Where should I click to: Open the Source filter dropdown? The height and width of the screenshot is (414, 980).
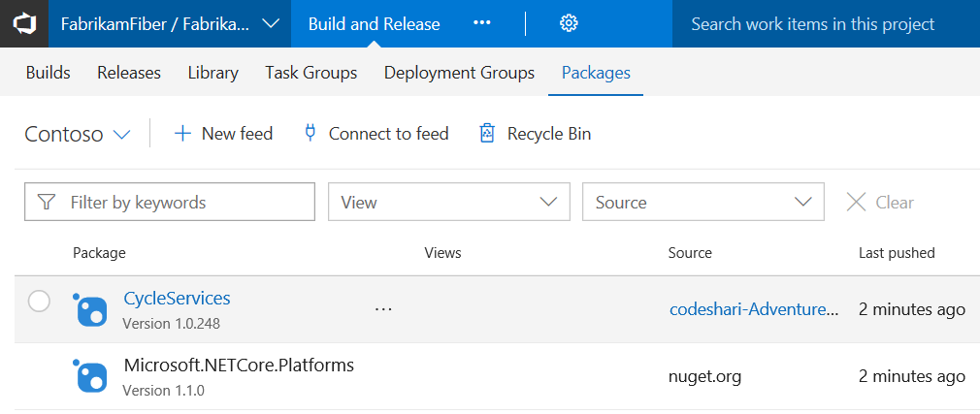tap(703, 202)
